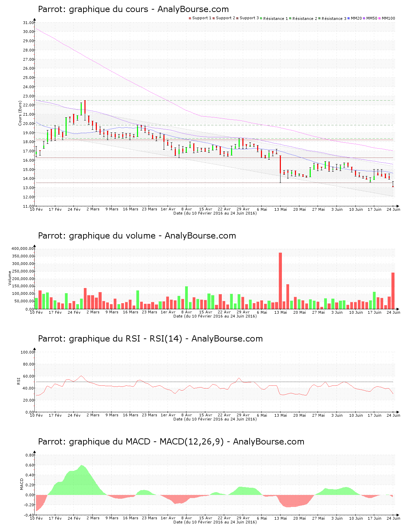The width and height of the screenshot is (412, 532).
Task: Click the -0.40 MACD axis value
Action: pyautogui.click(x=28, y=515)
